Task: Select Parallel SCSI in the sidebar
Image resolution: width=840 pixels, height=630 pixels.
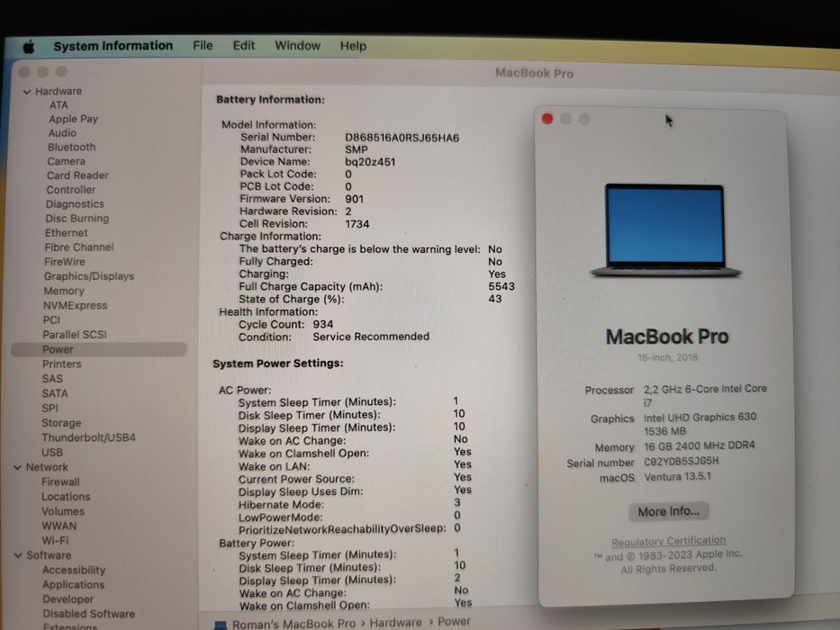Action: pyautogui.click(x=75, y=334)
